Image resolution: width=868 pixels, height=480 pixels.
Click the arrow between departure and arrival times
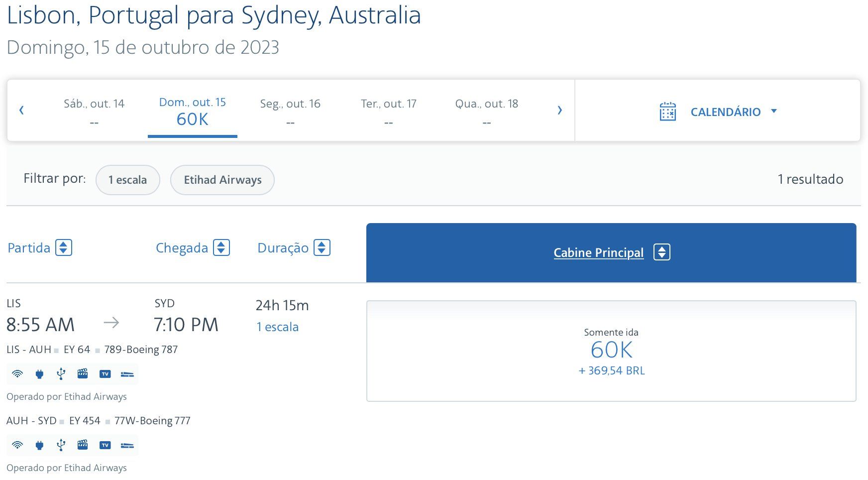[111, 323]
